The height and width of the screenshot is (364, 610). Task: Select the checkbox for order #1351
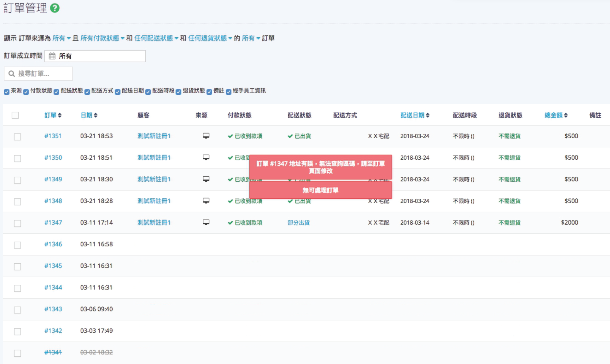[18, 137]
